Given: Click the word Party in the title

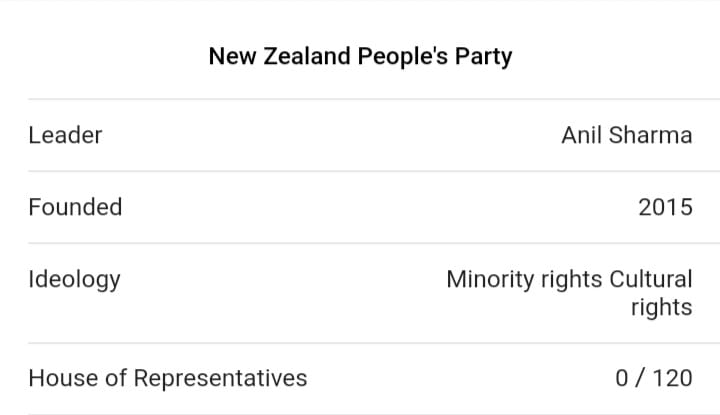Looking at the screenshot, I should point(482,56).
